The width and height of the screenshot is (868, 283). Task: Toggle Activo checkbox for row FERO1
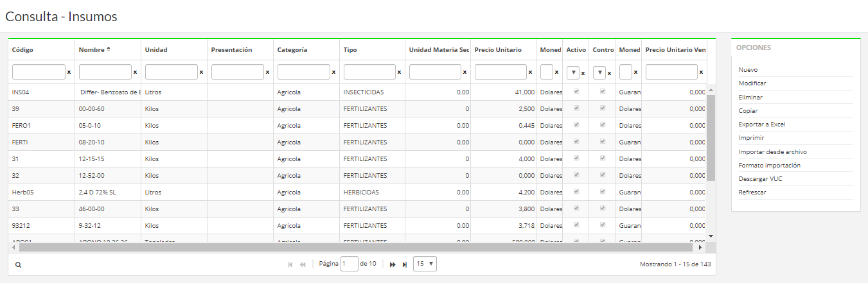pos(576,125)
